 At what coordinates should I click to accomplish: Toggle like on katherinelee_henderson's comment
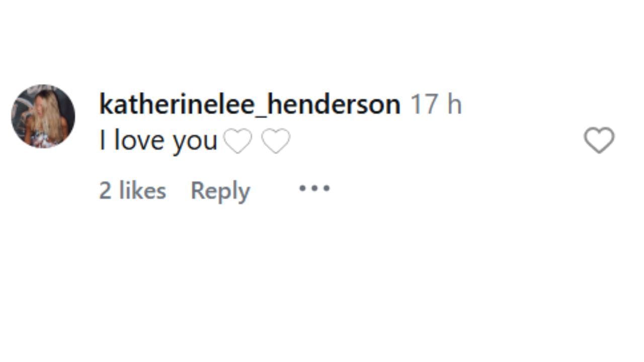coord(599,140)
